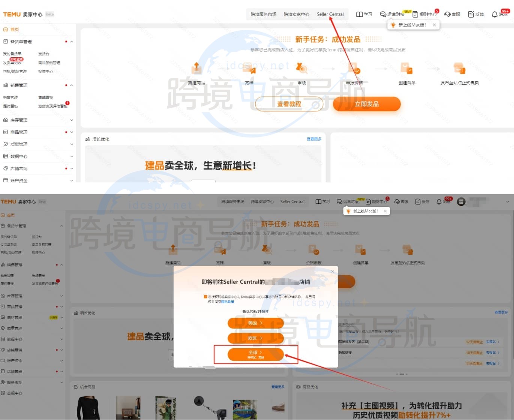Choose the 美国 button in the dialog
The width and height of the screenshot is (514, 420).
point(255,323)
